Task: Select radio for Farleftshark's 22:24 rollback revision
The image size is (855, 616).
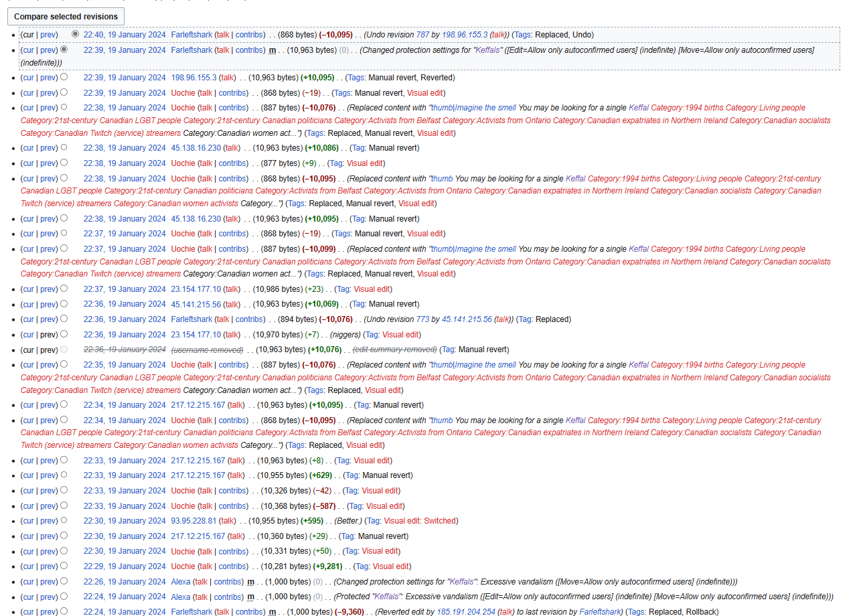Action: click(64, 611)
